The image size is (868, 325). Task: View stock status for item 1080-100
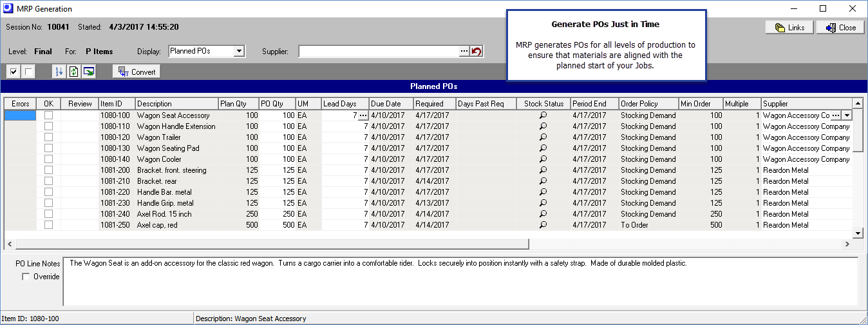click(x=543, y=115)
